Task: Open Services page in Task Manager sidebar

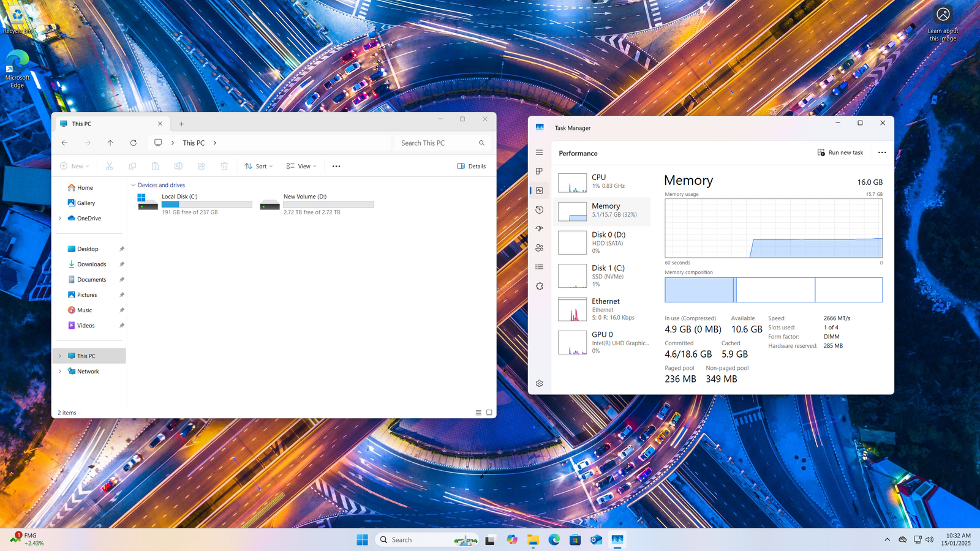Action: (539, 286)
